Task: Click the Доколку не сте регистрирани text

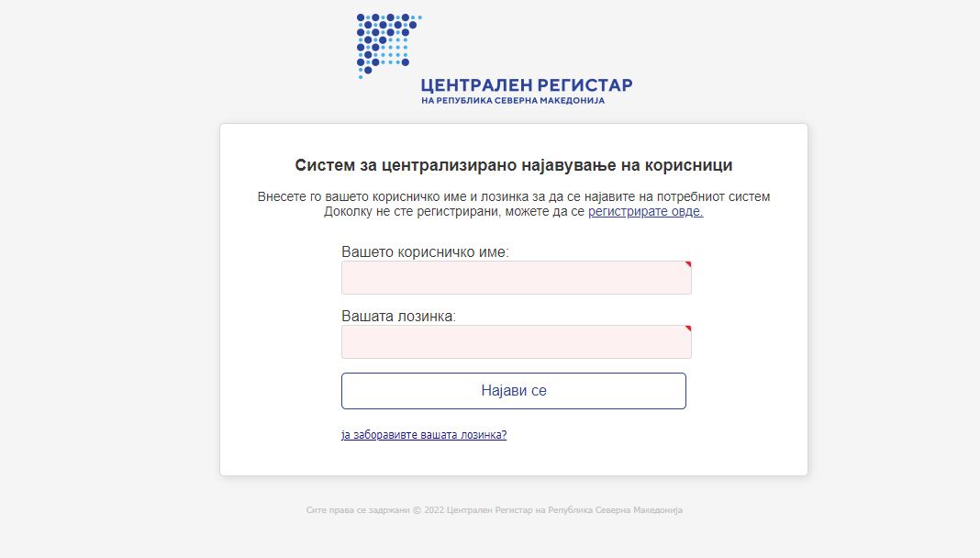Action: click(x=454, y=211)
